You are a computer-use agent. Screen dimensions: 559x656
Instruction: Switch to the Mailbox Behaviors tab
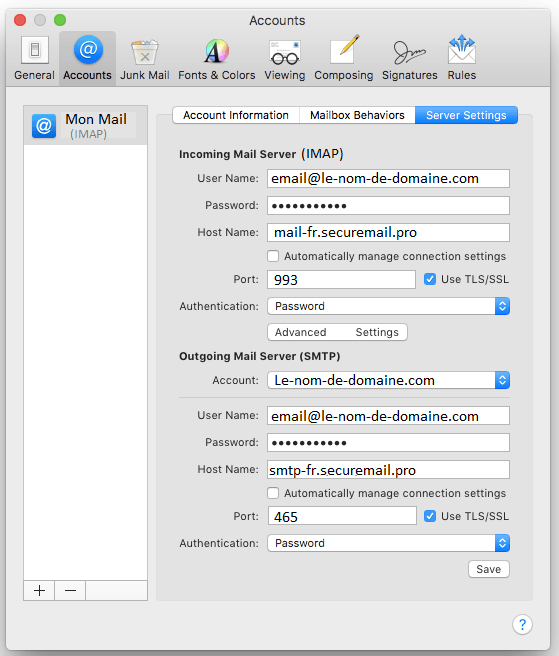click(x=357, y=115)
